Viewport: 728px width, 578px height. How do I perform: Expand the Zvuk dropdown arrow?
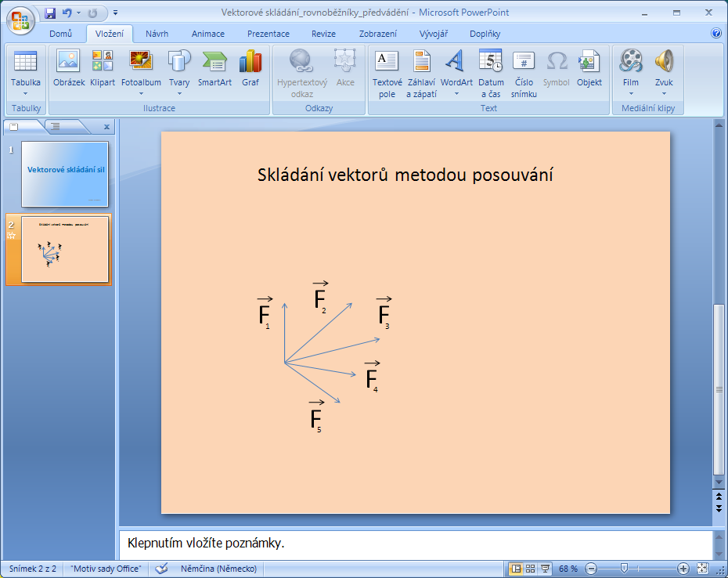point(664,94)
